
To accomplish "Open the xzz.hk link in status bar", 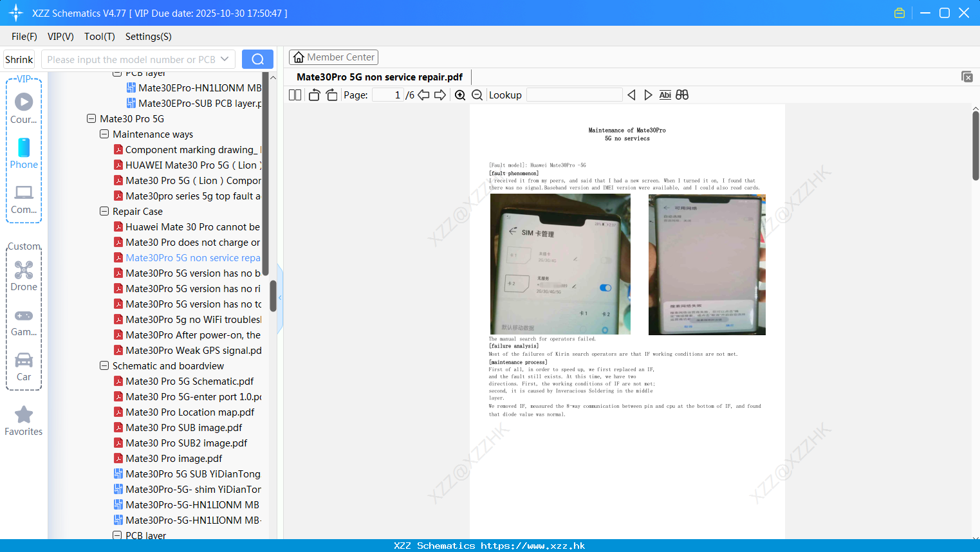I will [x=533, y=546].
